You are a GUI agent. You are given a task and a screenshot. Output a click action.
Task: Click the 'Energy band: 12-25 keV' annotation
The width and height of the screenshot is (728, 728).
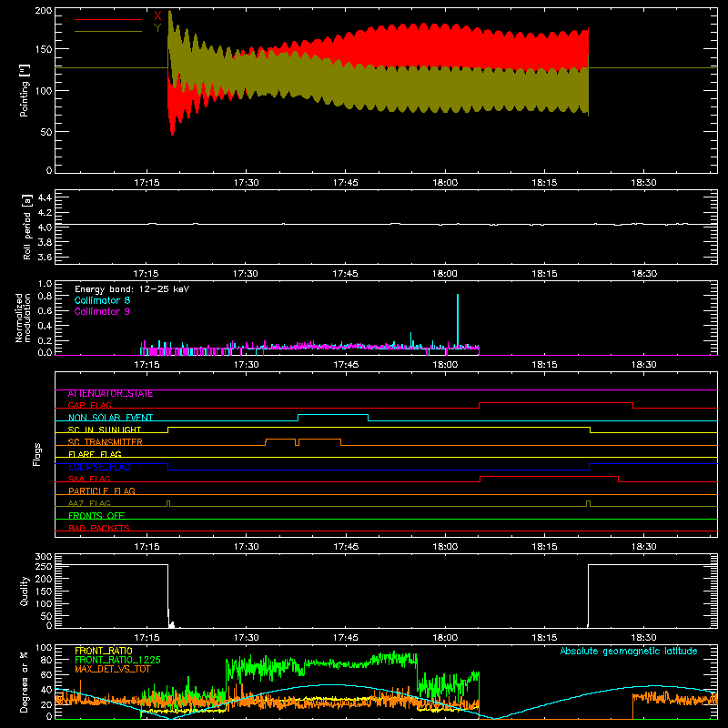tap(132, 289)
